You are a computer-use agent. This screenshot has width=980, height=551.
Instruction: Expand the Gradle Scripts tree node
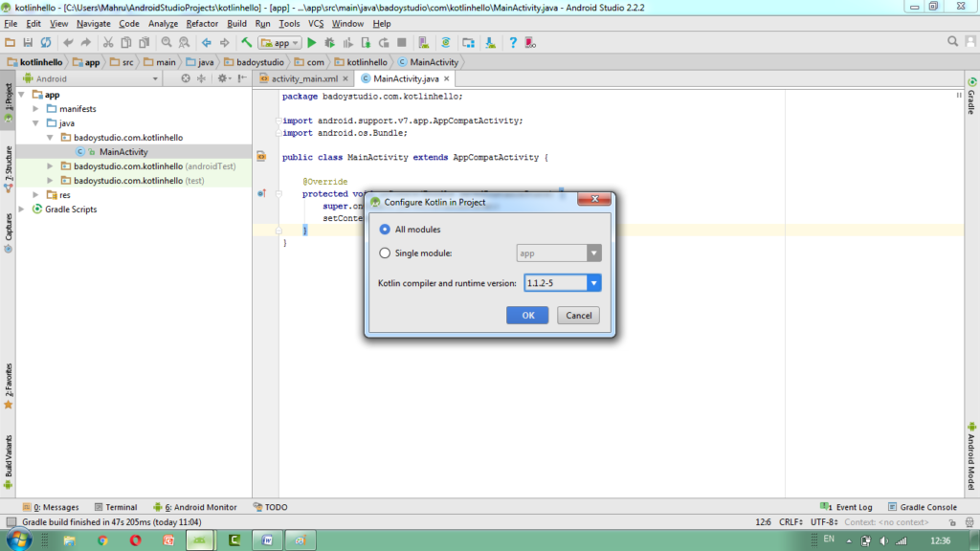(x=23, y=209)
